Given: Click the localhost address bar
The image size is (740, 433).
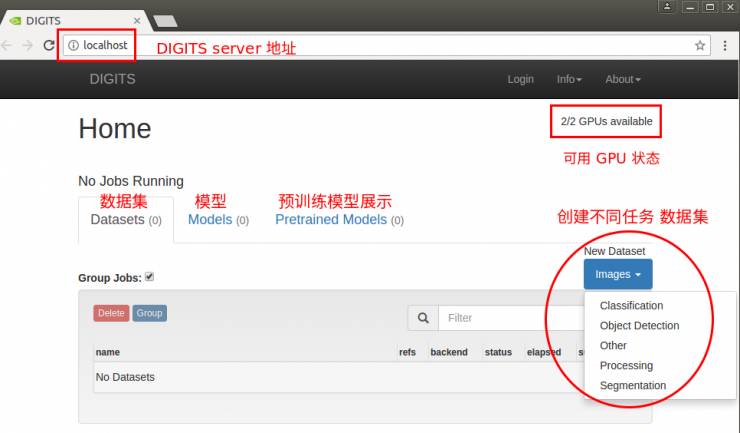Looking at the screenshot, I should 386,45.
